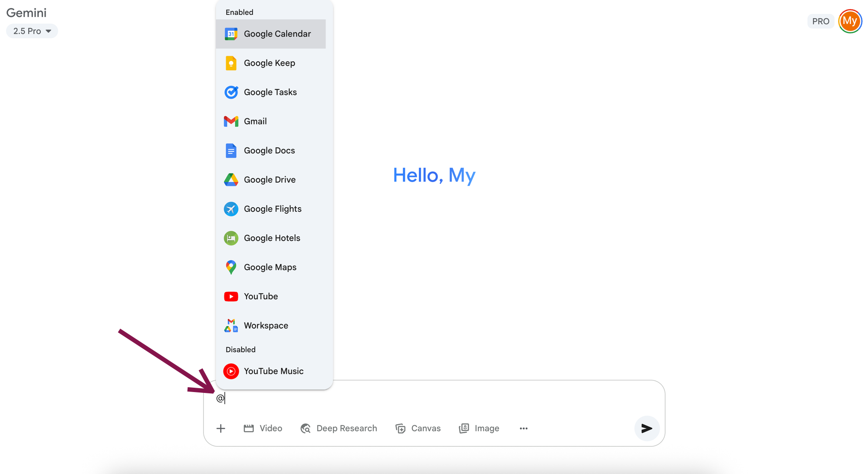868x474 pixels.
Task: Click the Google Maps pin icon
Action: point(231,267)
